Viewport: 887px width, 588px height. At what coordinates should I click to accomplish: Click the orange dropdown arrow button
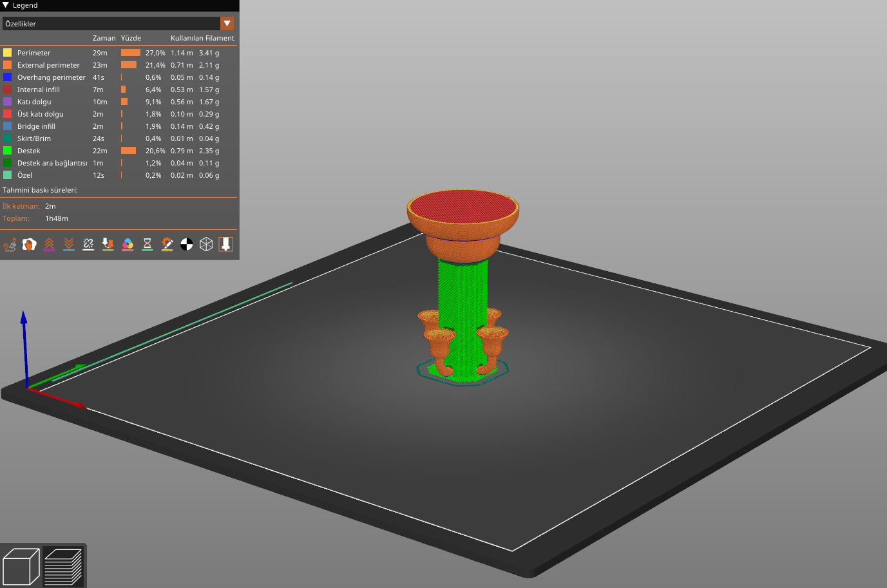coord(227,24)
